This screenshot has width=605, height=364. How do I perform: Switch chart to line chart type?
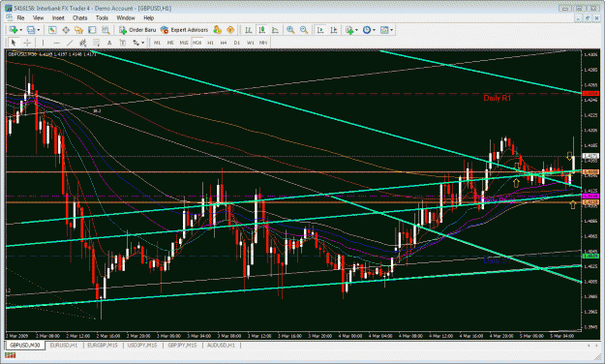pyautogui.click(x=275, y=30)
